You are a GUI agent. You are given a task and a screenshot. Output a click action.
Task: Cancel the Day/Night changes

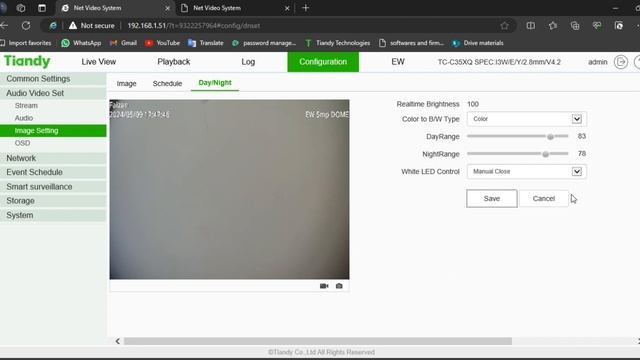(x=544, y=198)
